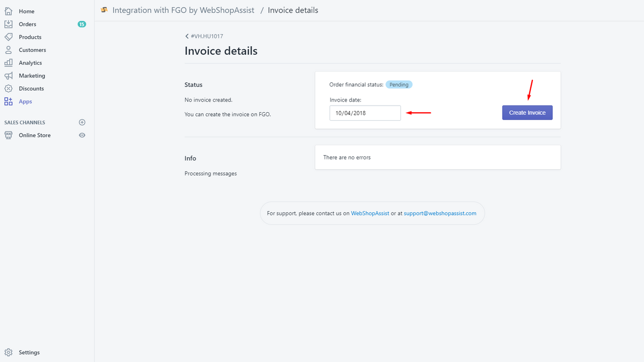This screenshot has height=362, width=644.
Task: View Analytics from the sidebar
Action: (8, 62)
